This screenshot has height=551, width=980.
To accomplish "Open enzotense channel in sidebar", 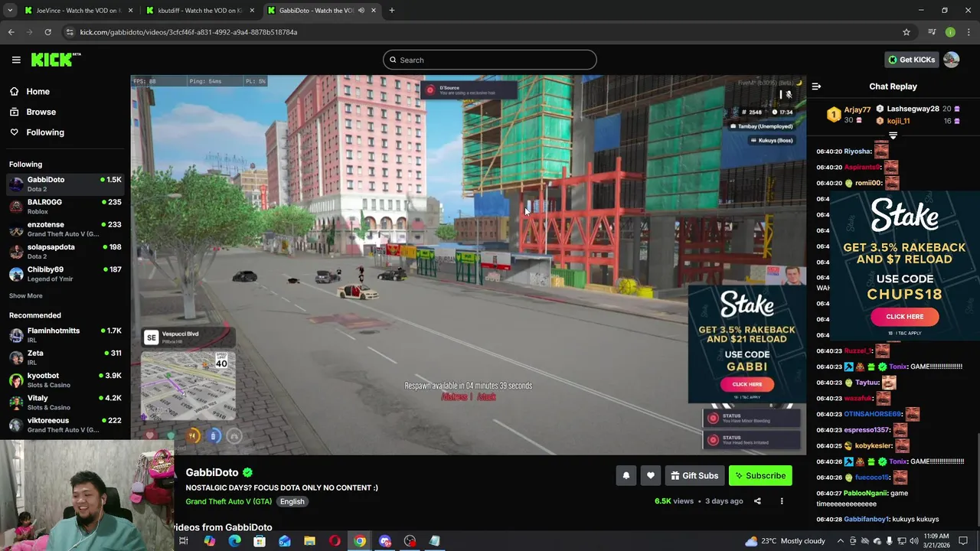I will (x=65, y=229).
